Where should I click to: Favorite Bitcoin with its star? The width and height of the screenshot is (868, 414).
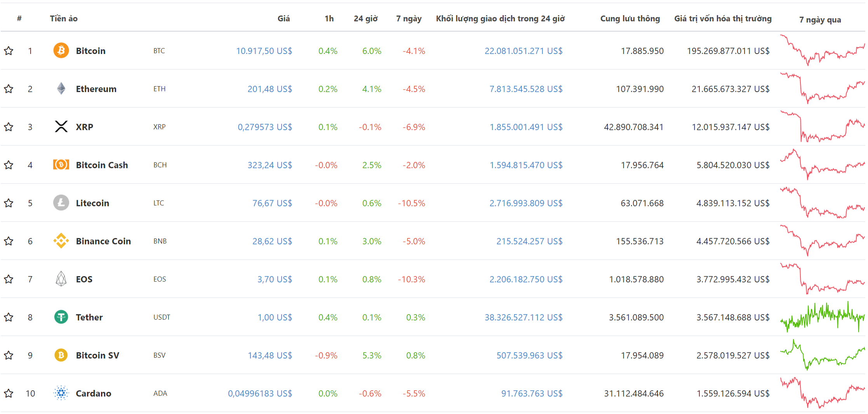9,50
